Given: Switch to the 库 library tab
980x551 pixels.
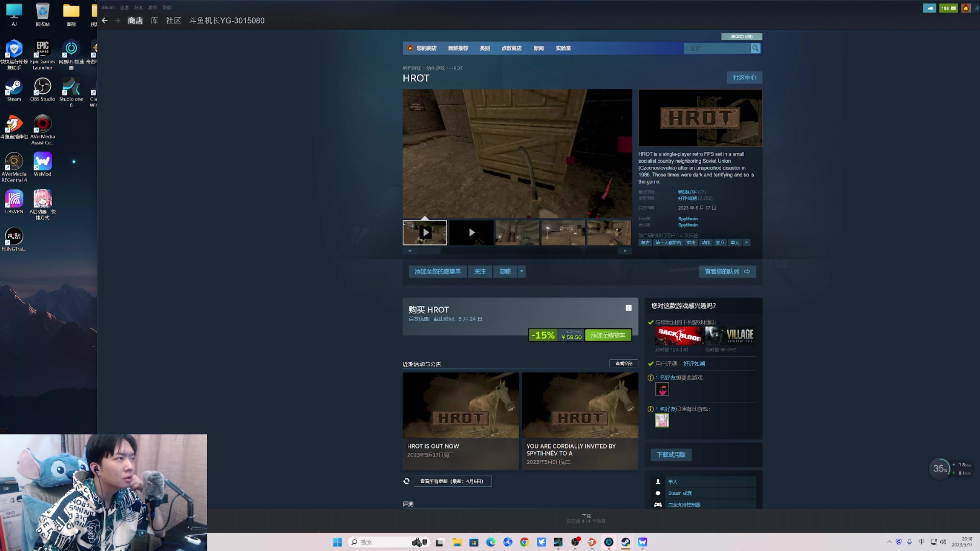Looking at the screenshot, I should coord(154,21).
